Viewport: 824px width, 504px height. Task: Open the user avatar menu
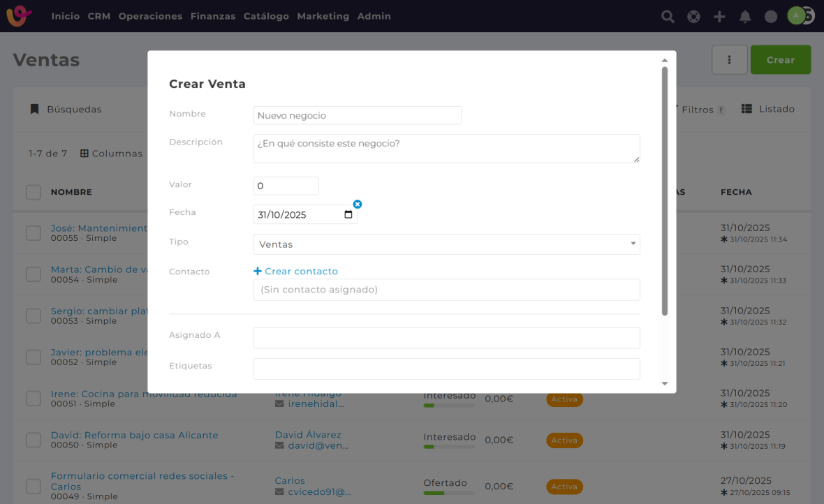point(797,16)
